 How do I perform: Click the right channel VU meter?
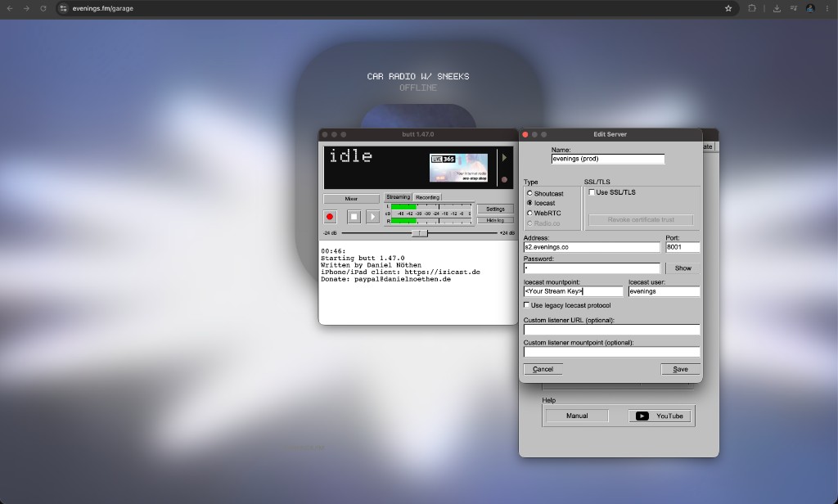(x=430, y=220)
